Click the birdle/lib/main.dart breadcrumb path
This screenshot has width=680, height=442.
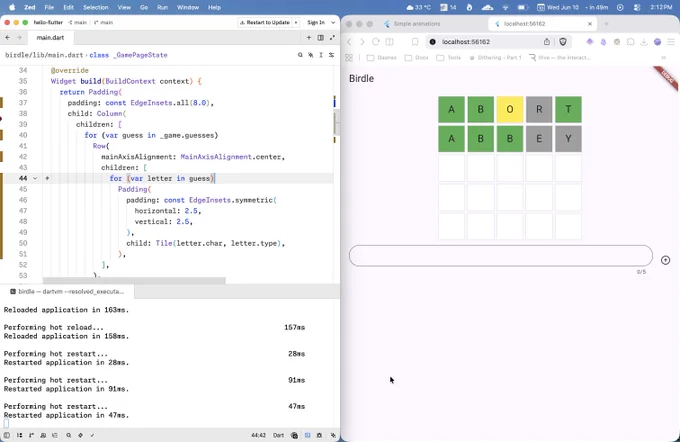point(44,55)
